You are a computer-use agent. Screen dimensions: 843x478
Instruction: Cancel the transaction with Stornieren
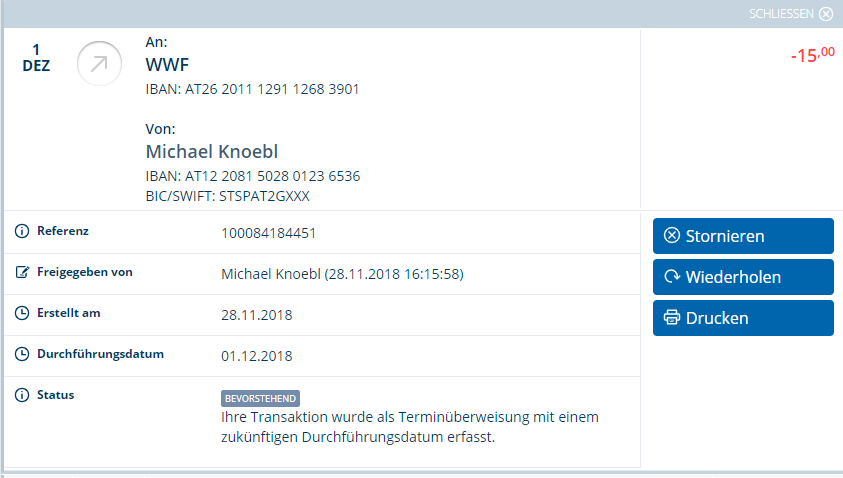[743, 236]
